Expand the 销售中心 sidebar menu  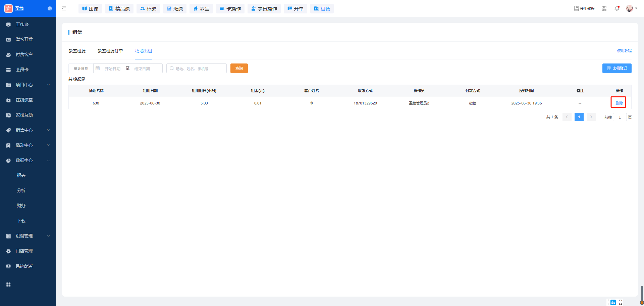tap(28, 130)
